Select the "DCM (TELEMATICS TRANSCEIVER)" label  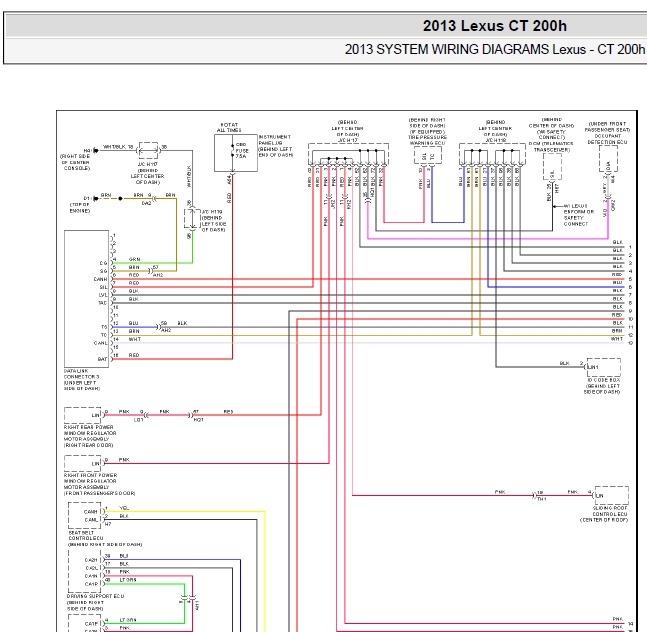551,146
